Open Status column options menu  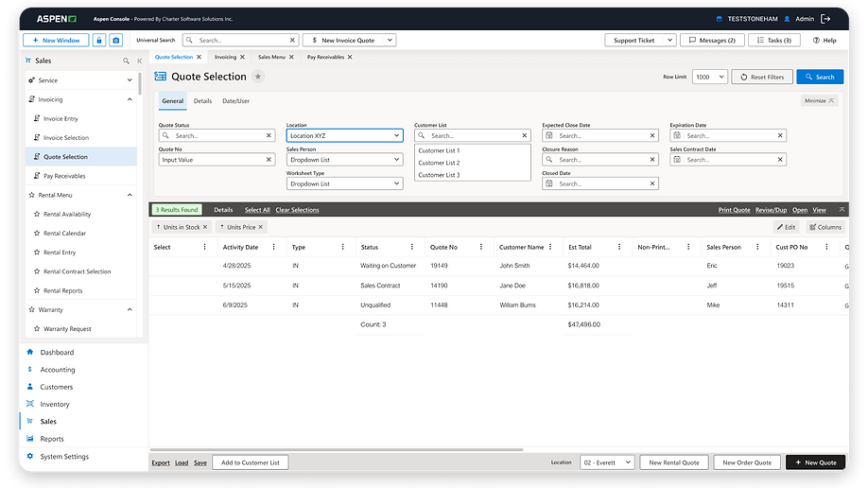pos(412,247)
